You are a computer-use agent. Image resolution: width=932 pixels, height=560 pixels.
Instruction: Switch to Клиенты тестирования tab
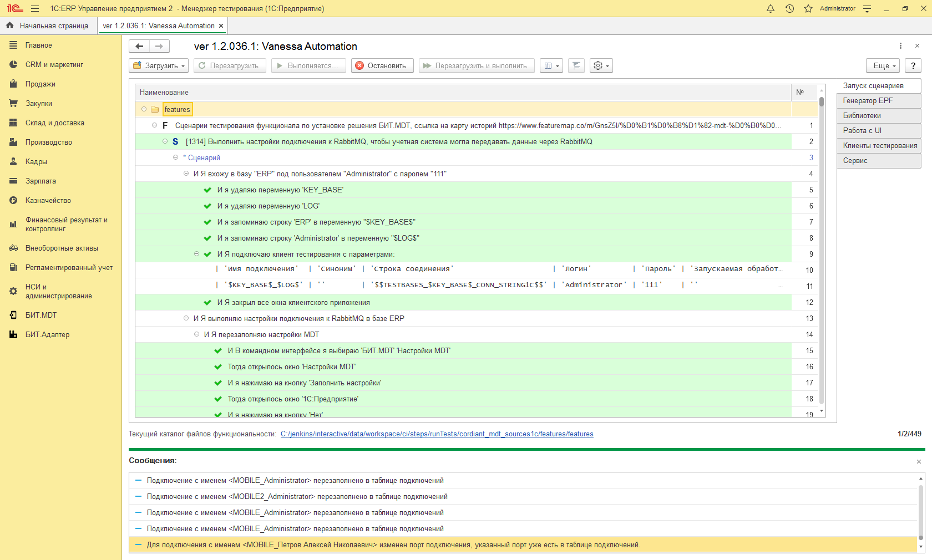[879, 146]
